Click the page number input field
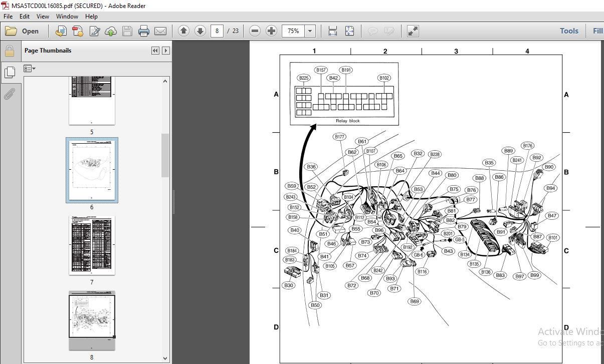The image size is (604, 364). click(217, 31)
